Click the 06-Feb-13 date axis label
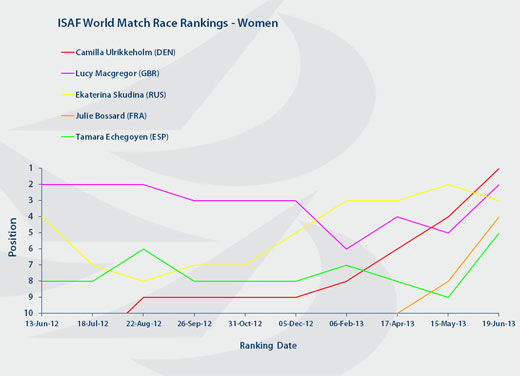 pos(347,324)
